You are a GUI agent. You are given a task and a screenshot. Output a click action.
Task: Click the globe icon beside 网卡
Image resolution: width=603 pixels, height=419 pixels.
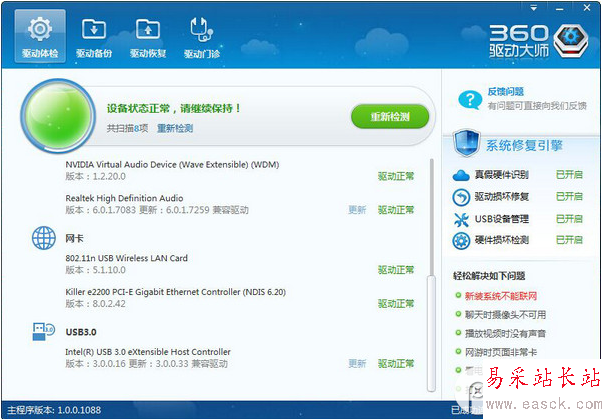[x=44, y=238]
